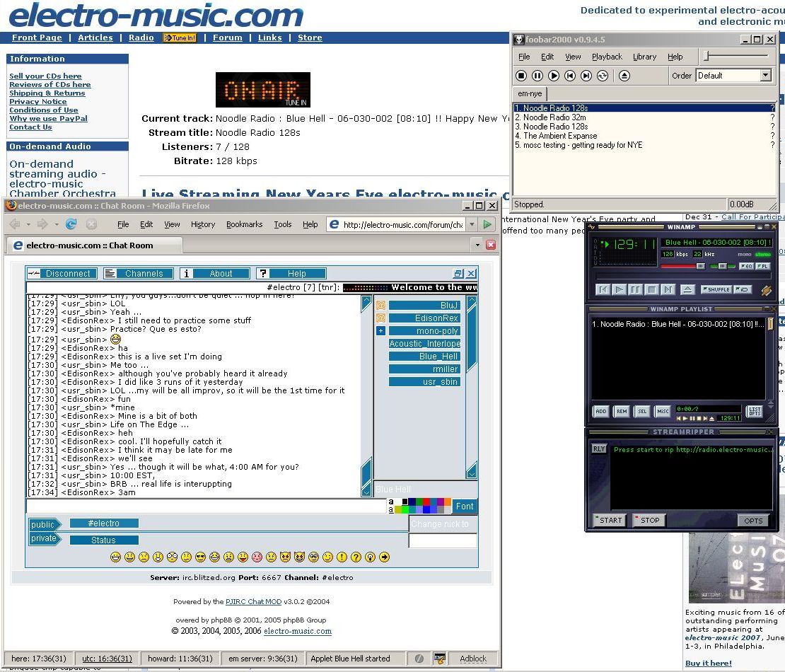Screen dimensions: 785x672
Task: Click foobar2000 Play icon
Action: point(554,76)
